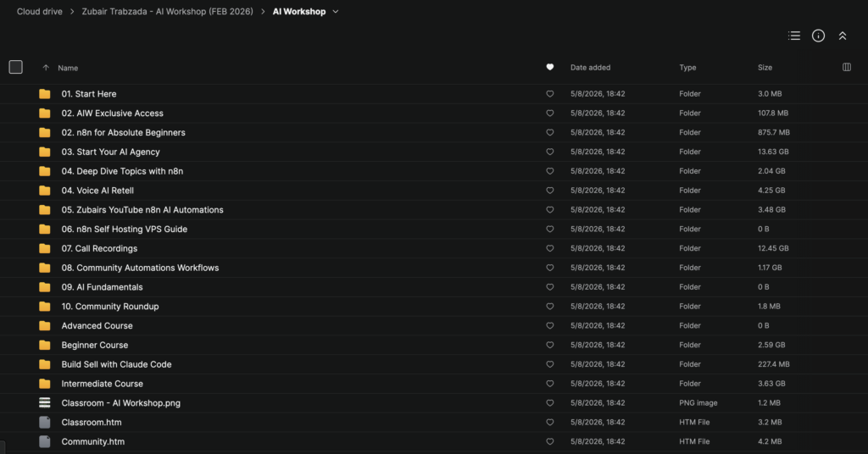Viewport: 868px width, 454px height.
Task: Expand the AI Workshop breadcrumb dropdown
Action: [336, 12]
